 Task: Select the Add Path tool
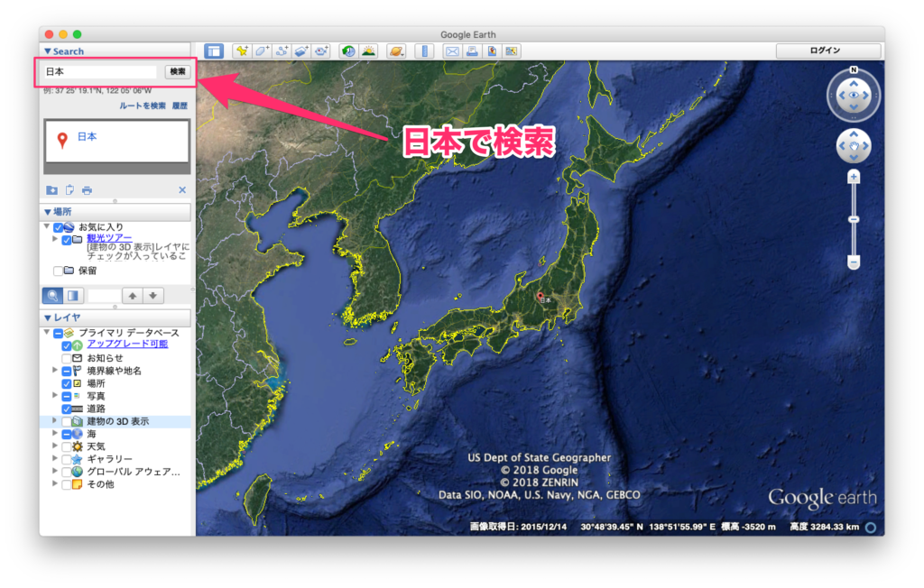[282, 51]
